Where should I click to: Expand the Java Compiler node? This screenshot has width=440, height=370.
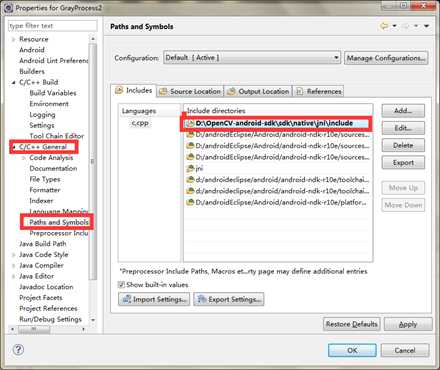coord(13,266)
